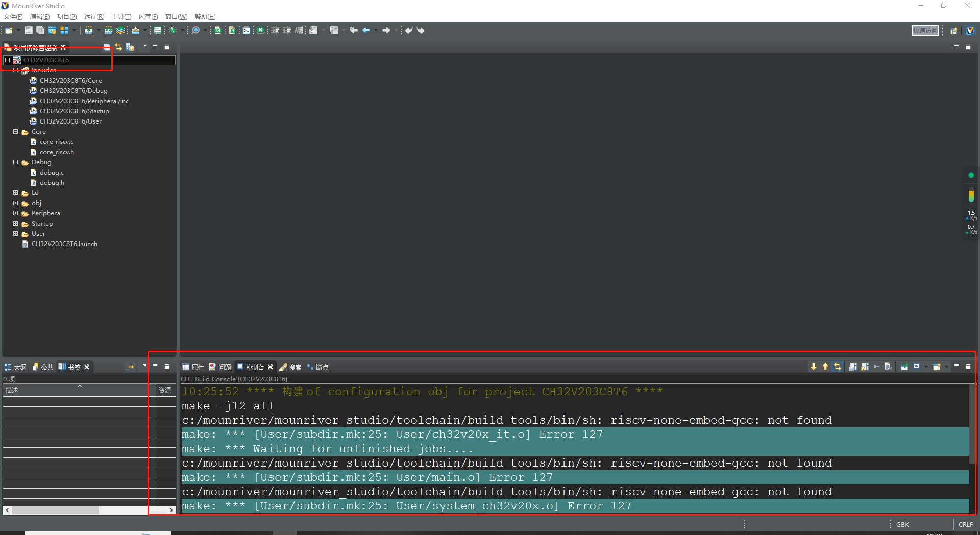
Task: Click the Build project toolbar icon
Action: click(89, 30)
